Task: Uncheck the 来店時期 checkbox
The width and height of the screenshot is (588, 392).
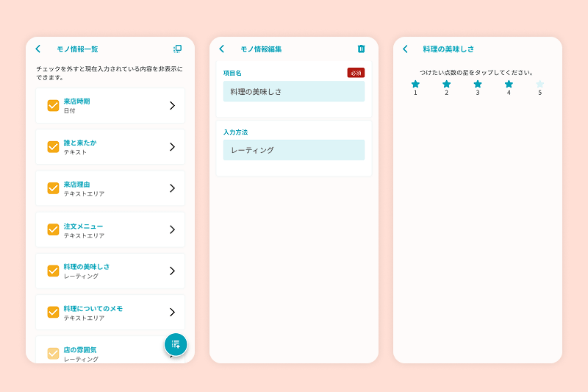Action: (x=53, y=105)
